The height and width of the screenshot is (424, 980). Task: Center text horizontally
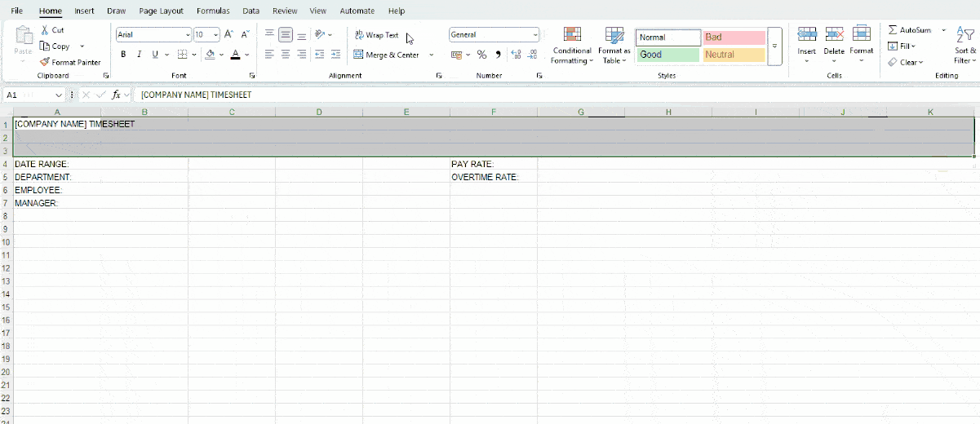coord(286,55)
